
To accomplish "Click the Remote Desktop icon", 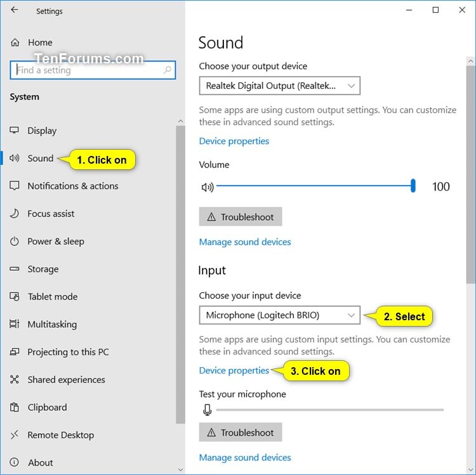I will click(x=14, y=434).
